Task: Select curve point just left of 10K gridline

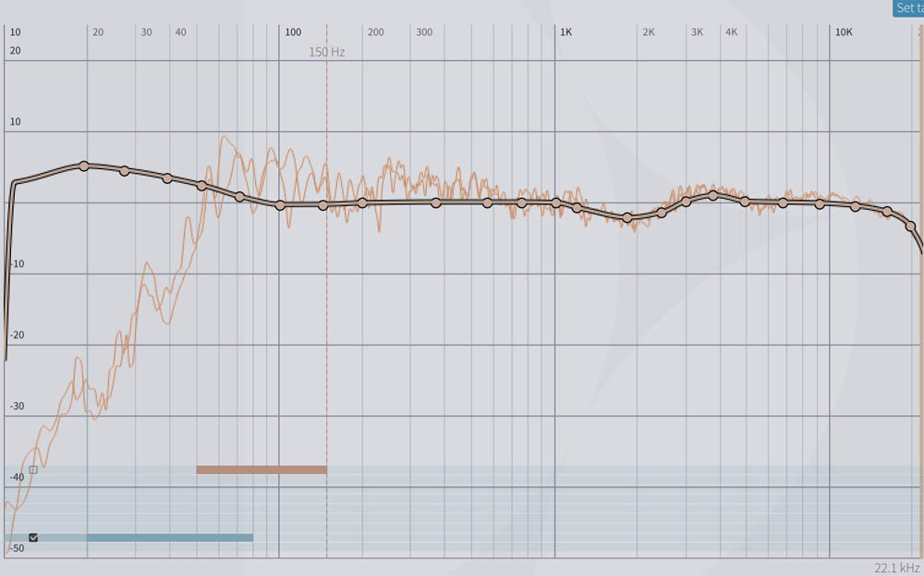Action: click(x=820, y=203)
